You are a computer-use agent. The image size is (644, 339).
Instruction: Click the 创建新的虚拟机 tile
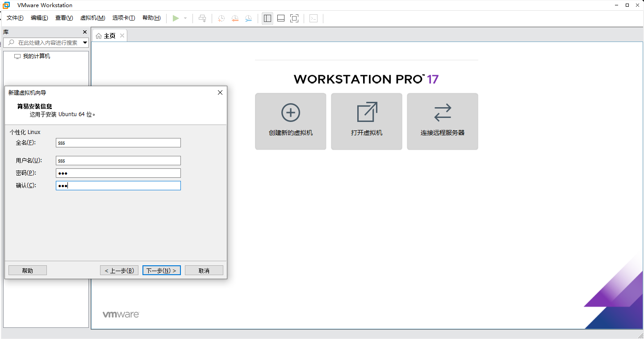pos(291,121)
